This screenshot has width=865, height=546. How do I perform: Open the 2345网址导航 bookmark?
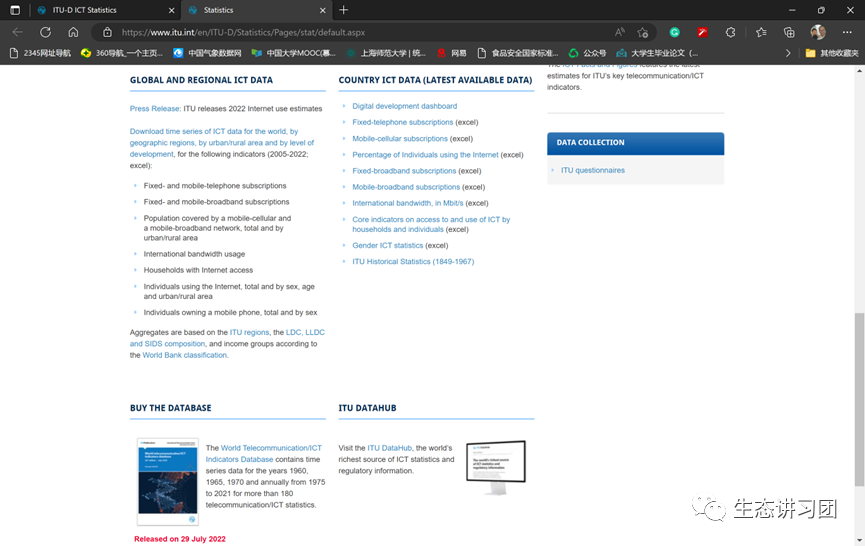pos(40,53)
